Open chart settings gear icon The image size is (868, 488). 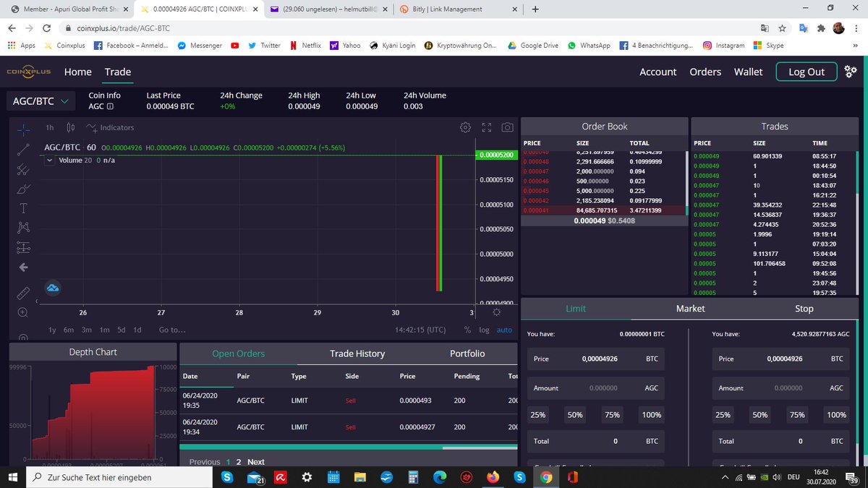[465, 127]
